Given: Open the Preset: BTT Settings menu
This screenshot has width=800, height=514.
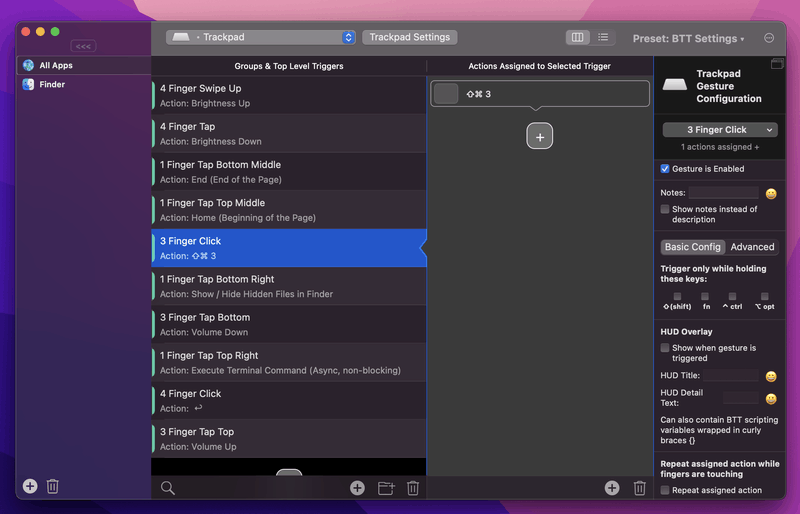Looking at the screenshot, I should point(688,39).
